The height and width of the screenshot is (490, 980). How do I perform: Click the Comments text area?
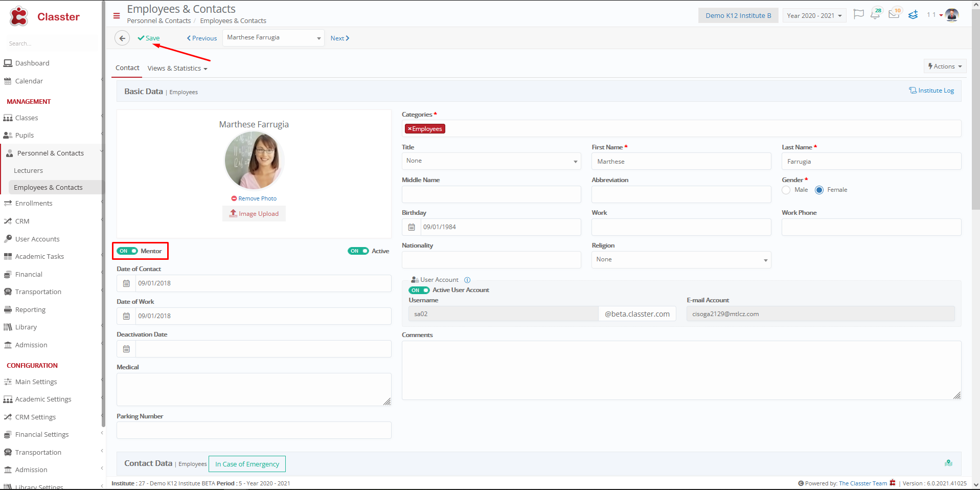pyautogui.click(x=681, y=370)
